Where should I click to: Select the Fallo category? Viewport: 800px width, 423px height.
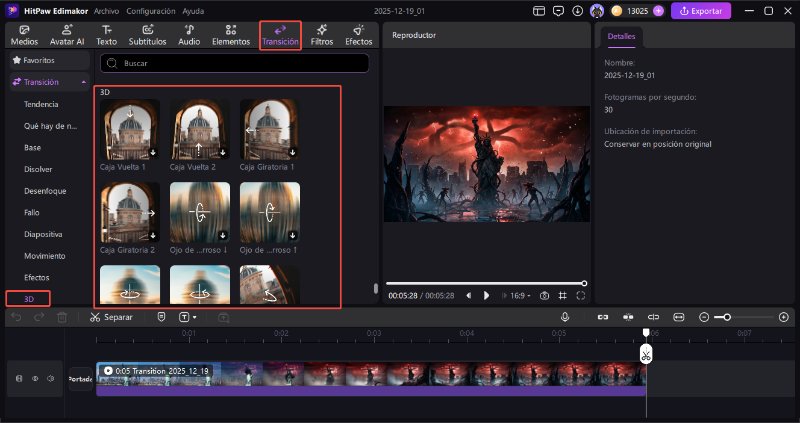(32, 212)
